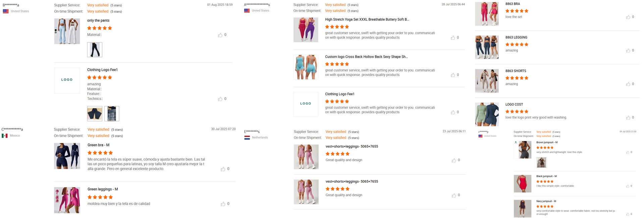View the red and purple yoga set image
The width and height of the screenshot is (644, 218).
(306, 30)
